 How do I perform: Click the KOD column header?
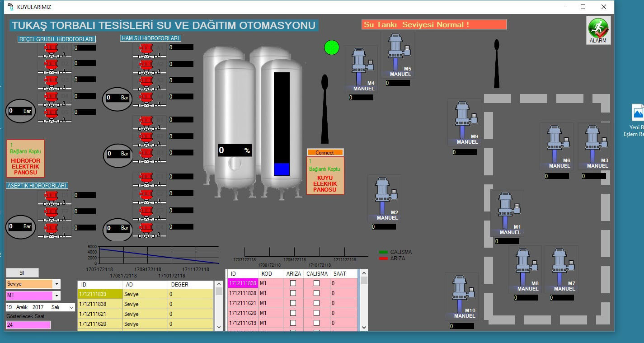(271, 273)
